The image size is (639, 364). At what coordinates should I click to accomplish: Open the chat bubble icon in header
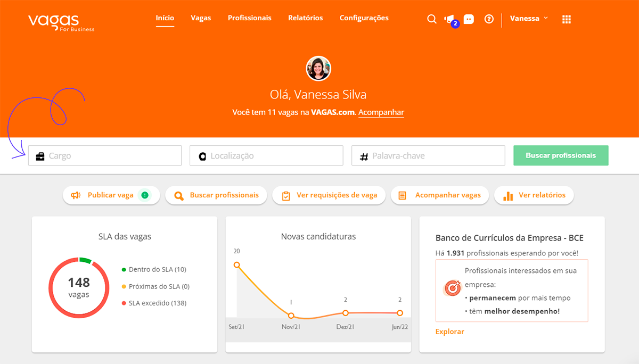click(x=469, y=19)
